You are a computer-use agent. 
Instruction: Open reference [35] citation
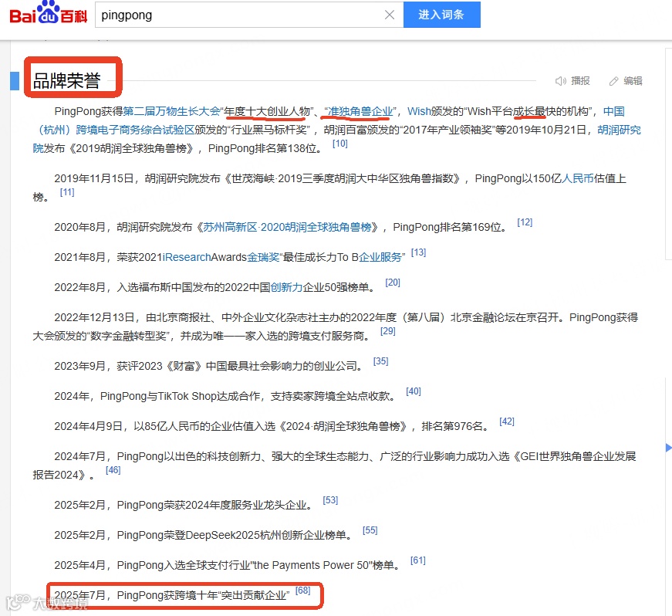[380, 361]
